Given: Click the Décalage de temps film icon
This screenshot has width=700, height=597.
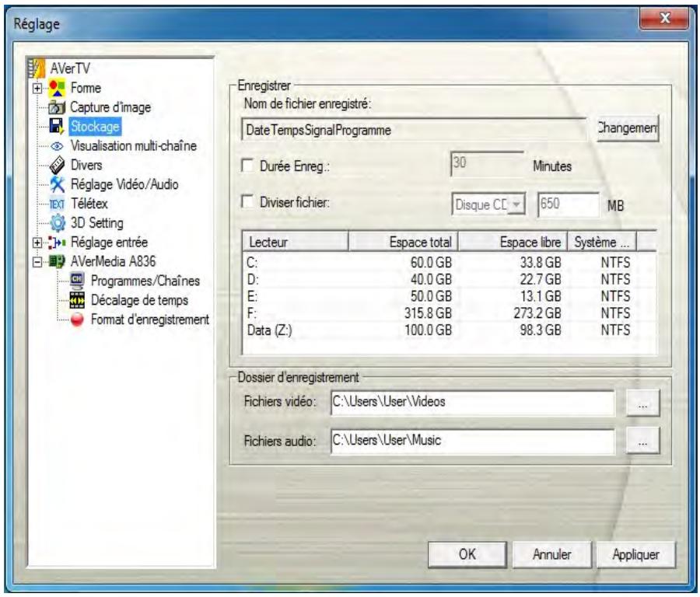Looking at the screenshot, I should pyautogui.click(x=77, y=300).
